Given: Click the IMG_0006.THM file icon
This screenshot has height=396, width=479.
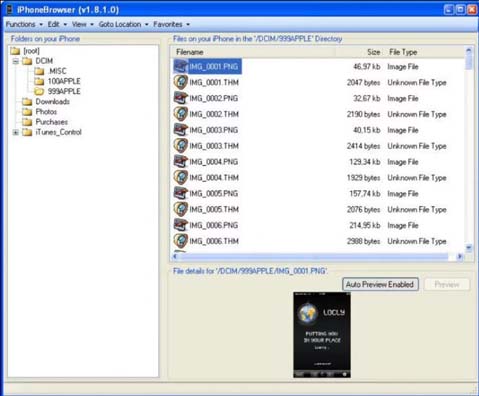Looking at the screenshot, I should (x=181, y=241).
